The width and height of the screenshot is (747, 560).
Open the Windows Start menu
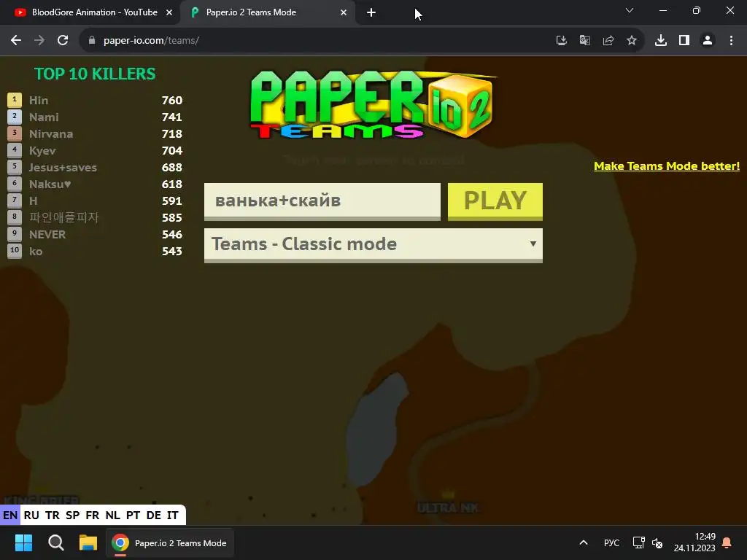click(x=23, y=542)
